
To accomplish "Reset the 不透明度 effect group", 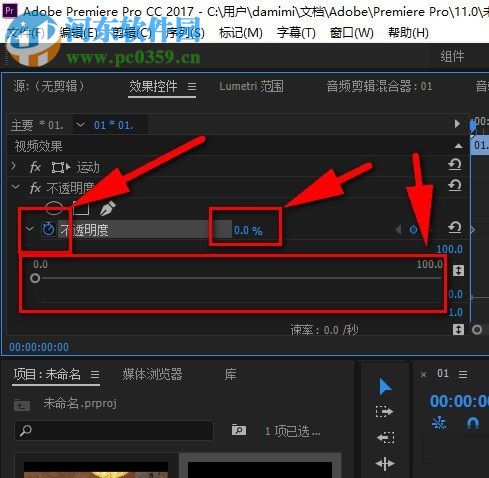I will point(455,185).
